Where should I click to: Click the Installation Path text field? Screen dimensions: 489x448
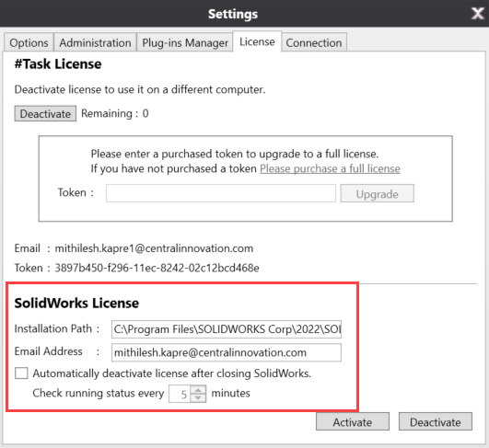pyautogui.click(x=227, y=329)
